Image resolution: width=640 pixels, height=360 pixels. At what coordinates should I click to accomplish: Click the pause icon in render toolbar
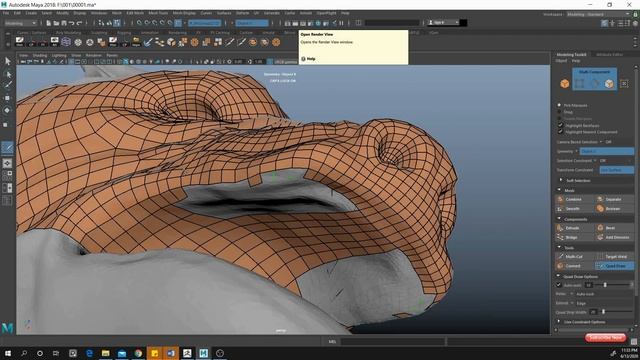click(x=341, y=23)
